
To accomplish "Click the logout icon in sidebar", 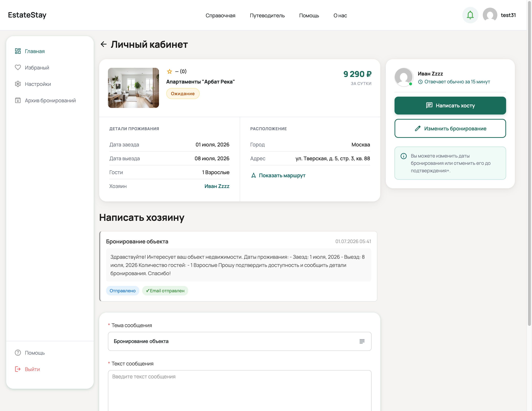I will pos(18,369).
